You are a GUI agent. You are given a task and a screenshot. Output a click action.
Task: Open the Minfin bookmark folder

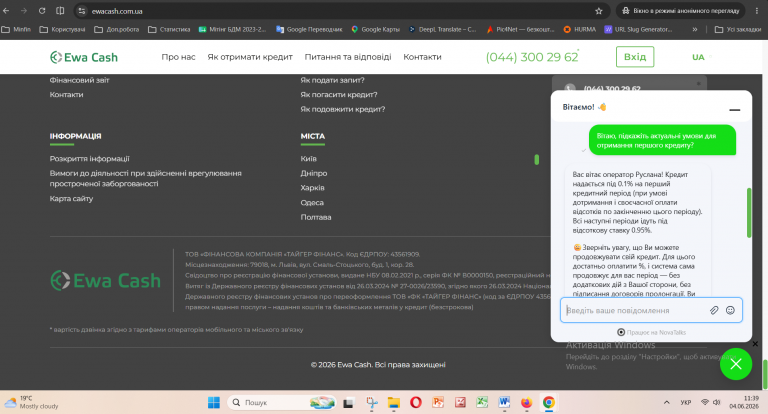click(x=16, y=29)
